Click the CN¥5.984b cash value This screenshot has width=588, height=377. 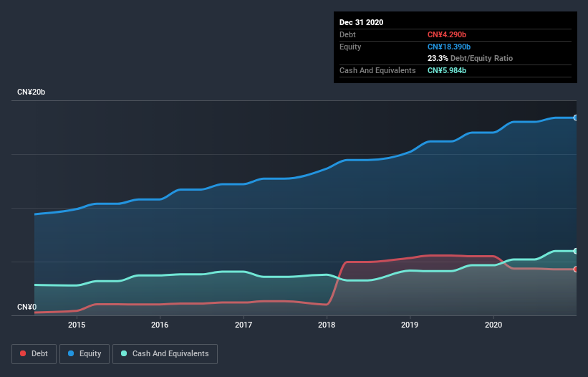447,70
